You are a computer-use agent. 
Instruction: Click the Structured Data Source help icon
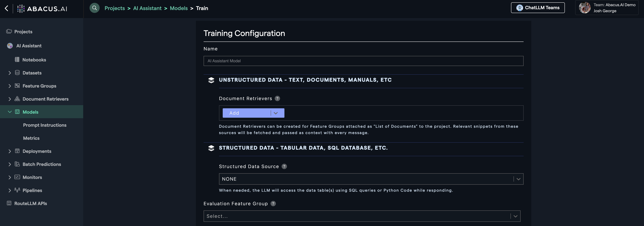(x=284, y=166)
